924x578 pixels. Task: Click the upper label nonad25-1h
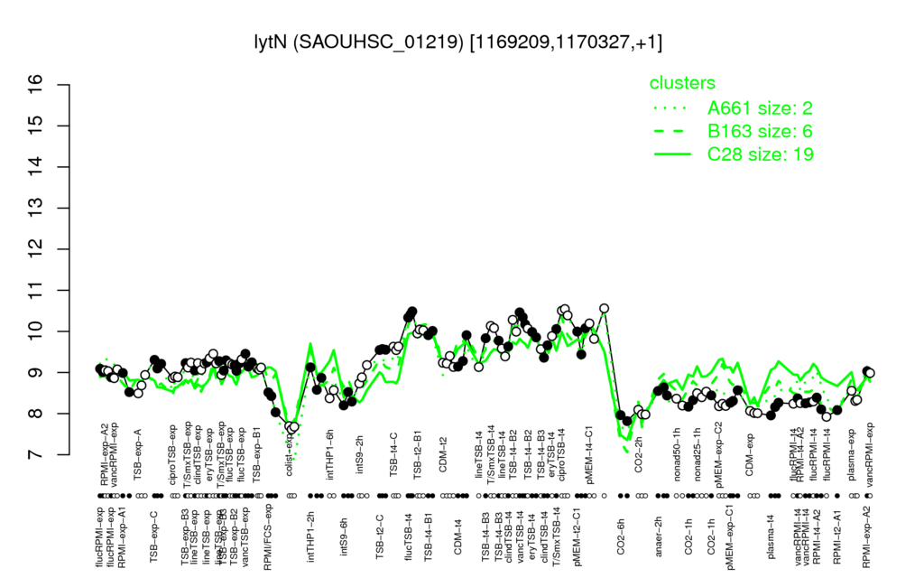click(698, 456)
